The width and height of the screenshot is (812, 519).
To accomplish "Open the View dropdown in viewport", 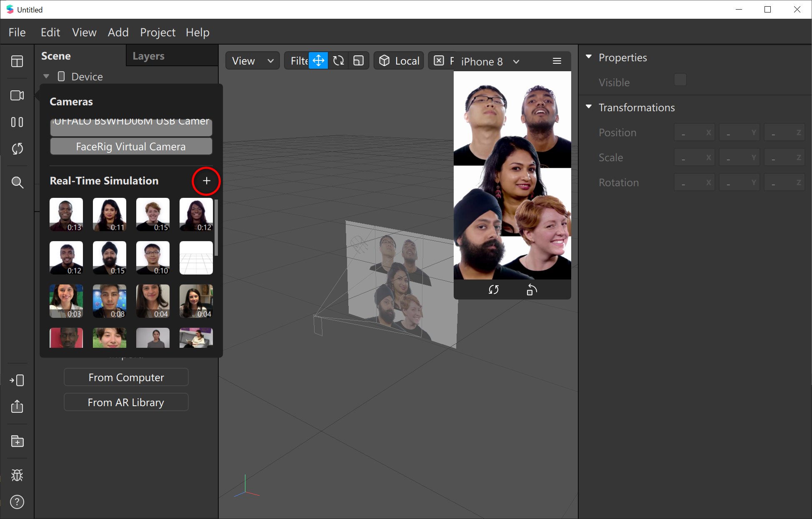I will tap(252, 61).
